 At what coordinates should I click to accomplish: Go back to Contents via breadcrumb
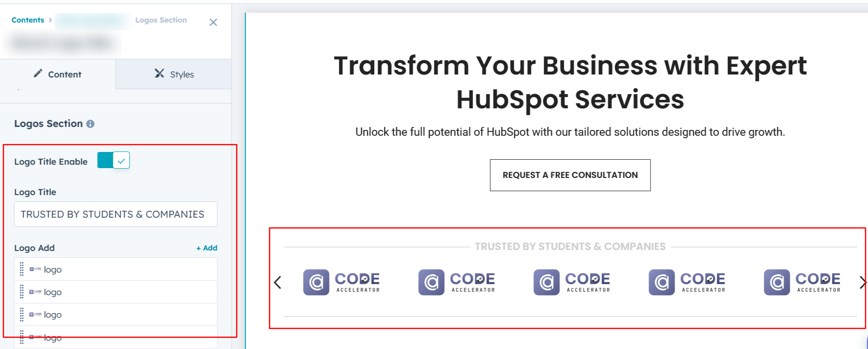click(28, 20)
